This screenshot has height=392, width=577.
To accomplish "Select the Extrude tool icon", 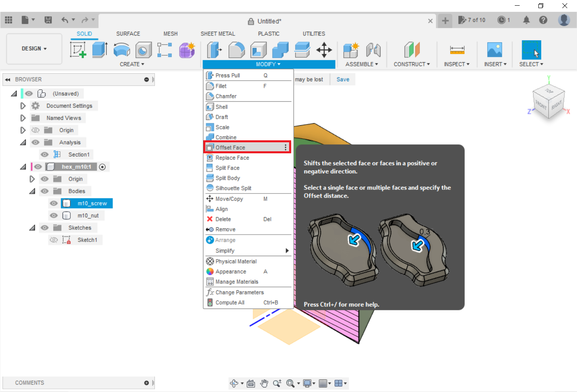I will click(x=100, y=50).
